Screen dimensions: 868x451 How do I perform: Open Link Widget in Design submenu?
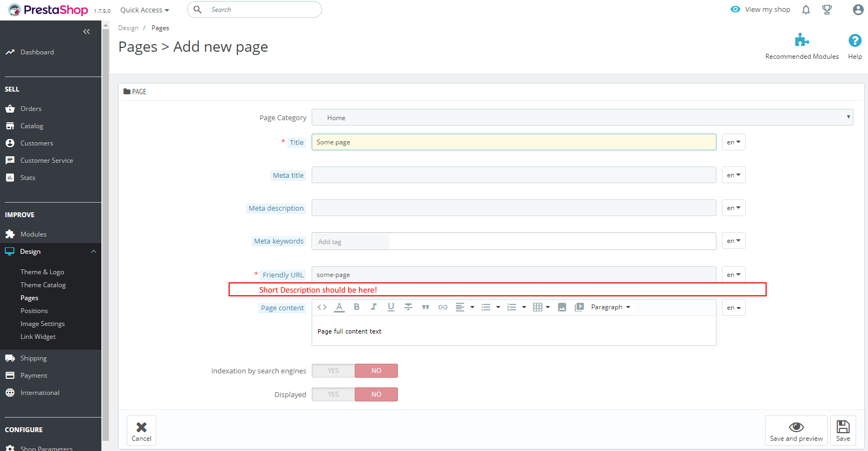coord(38,337)
